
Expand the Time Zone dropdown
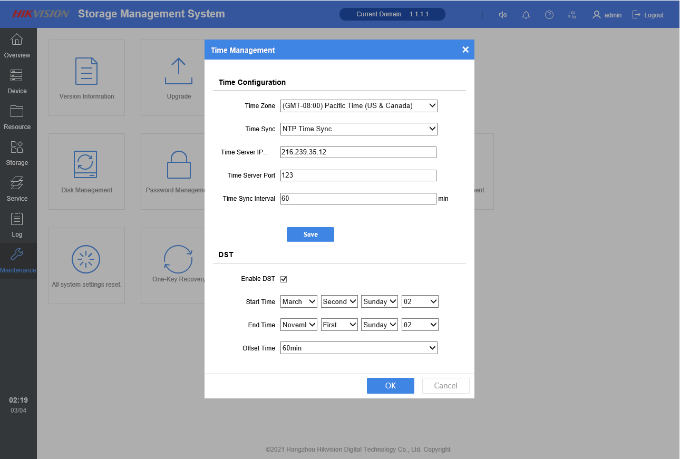[x=358, y=105]
